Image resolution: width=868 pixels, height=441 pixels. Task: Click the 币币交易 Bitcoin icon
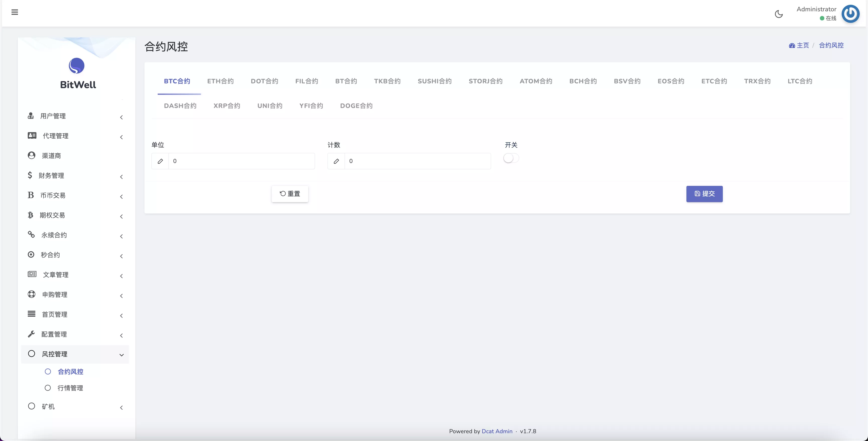(30, 195)
